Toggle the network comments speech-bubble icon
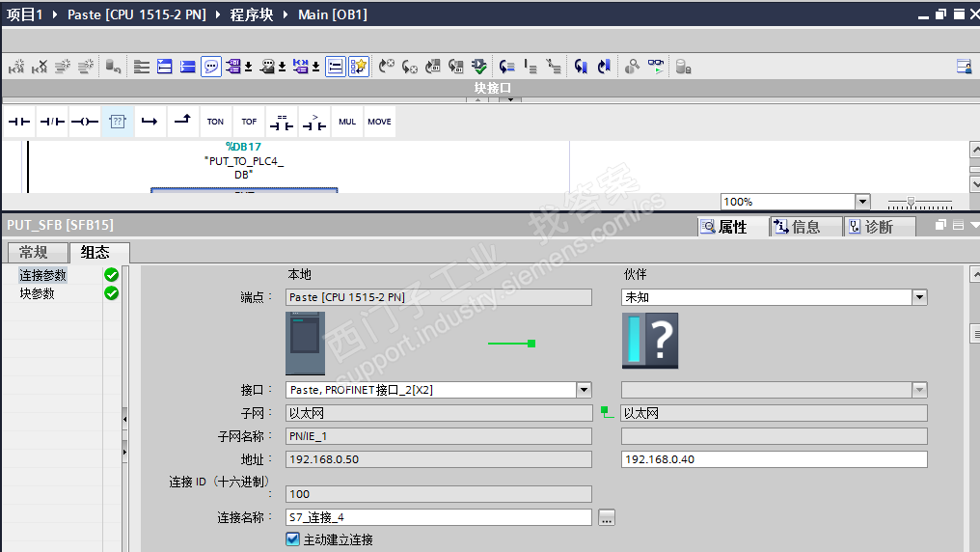980x552 pixels. pos(211,67)
